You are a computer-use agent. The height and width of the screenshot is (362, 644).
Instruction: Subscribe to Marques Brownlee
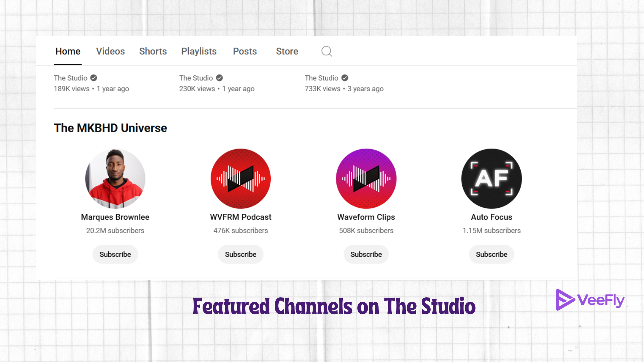115,254
